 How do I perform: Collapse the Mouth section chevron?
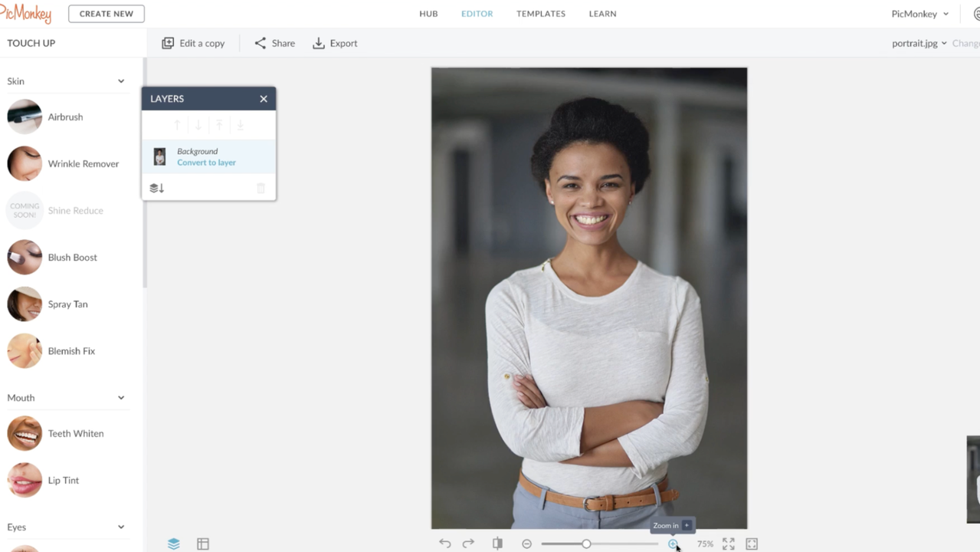click(x=121, y=398)
